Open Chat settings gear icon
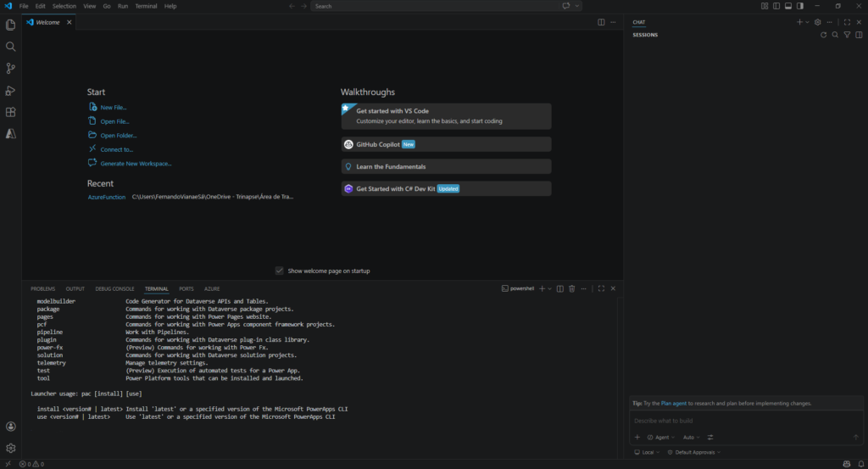The height and width of the screenshot is (469, 868). [818, 22]
